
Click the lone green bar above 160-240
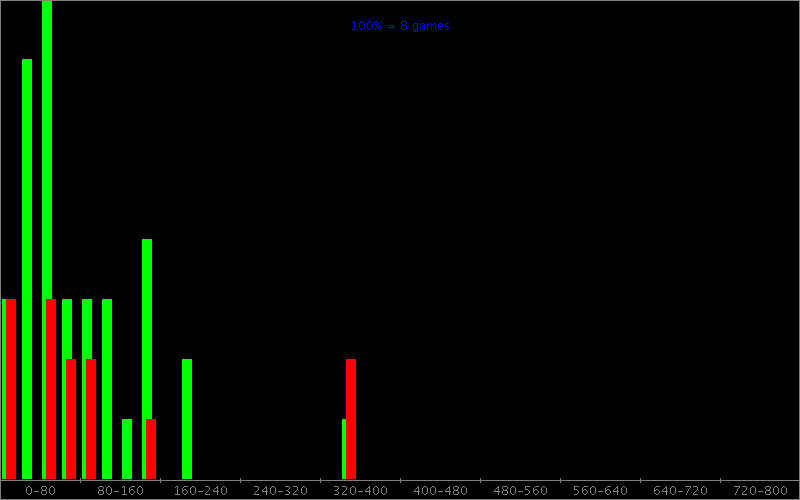(187, 419)
